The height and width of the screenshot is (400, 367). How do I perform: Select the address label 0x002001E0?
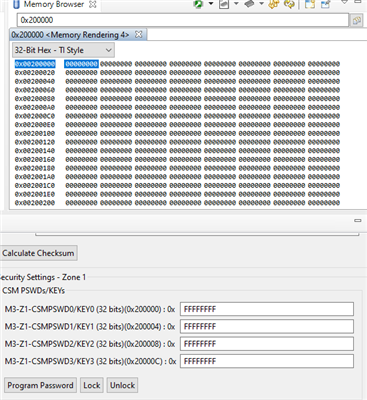[x=35, y=194]
